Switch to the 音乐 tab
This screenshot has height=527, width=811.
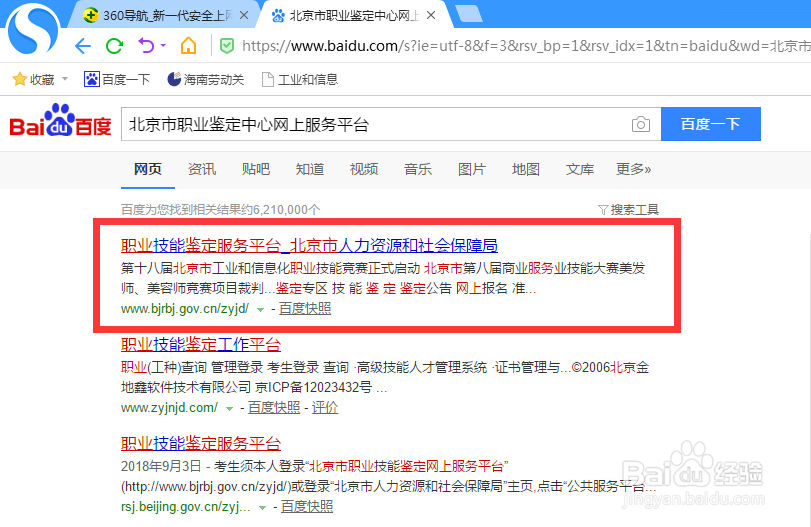[x=418, y=169]
